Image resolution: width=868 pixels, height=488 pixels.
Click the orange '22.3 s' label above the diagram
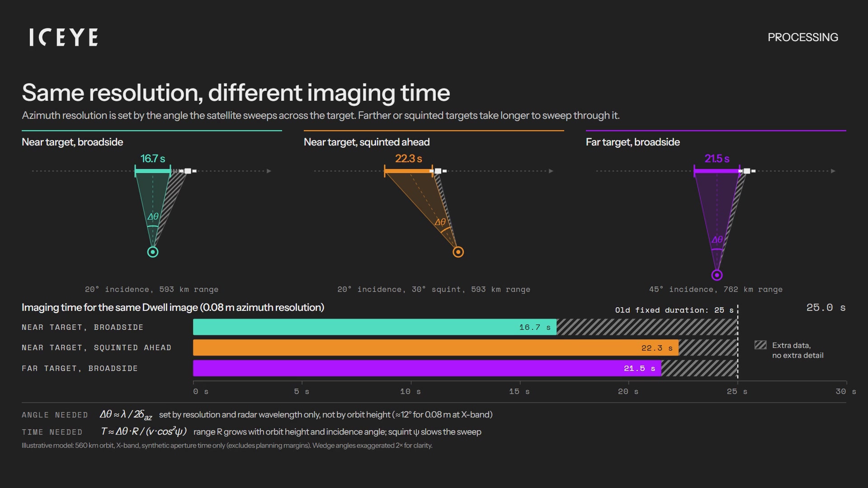409,159
